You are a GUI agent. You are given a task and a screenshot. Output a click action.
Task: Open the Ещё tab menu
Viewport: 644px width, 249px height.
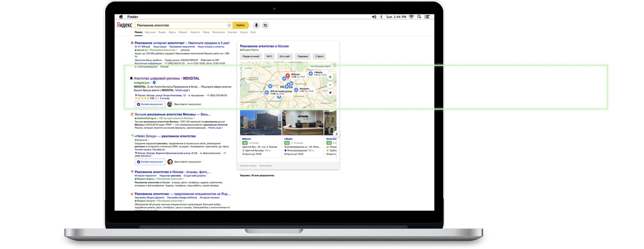click(253, 32)
